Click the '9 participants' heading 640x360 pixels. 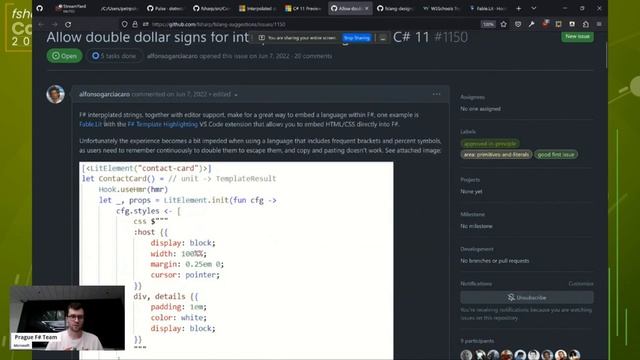[477, 341]
